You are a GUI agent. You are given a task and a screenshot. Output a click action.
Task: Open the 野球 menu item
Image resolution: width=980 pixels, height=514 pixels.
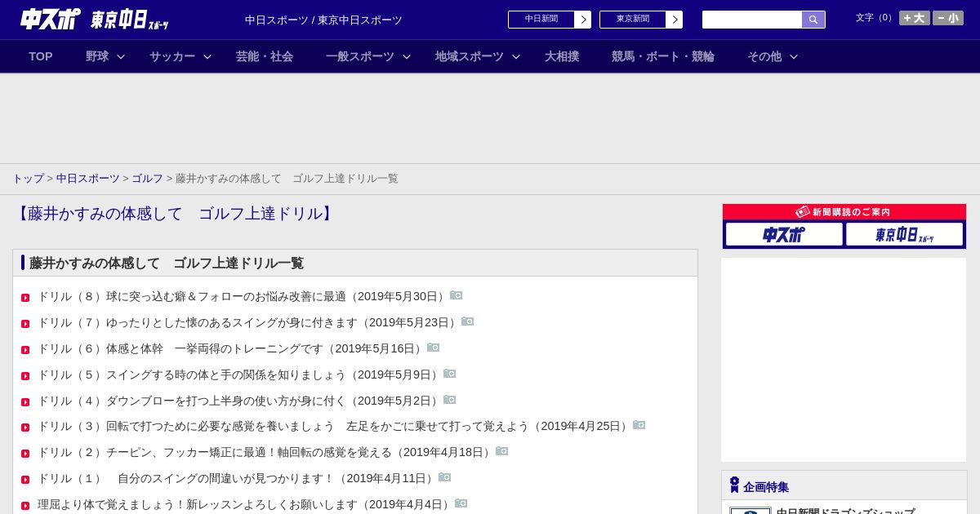(97, 56)
